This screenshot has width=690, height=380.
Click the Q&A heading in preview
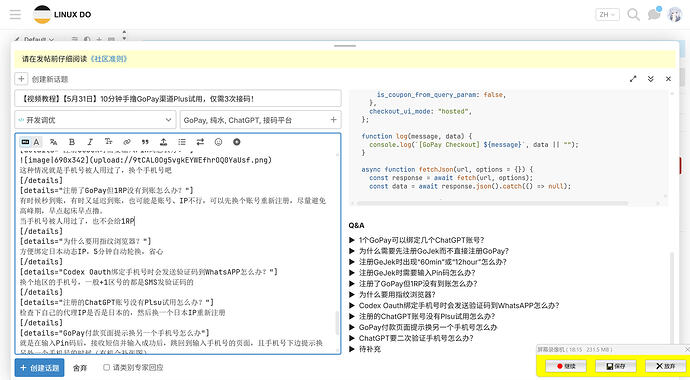pyautogui.click(x=356, y=225)
